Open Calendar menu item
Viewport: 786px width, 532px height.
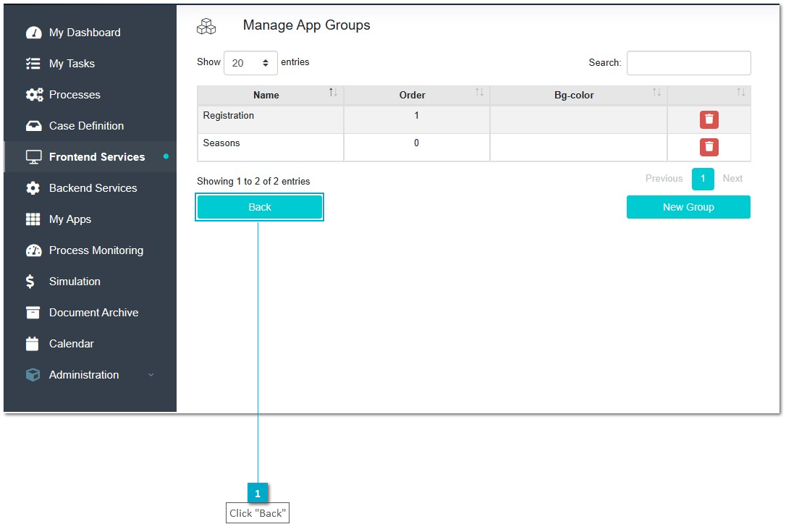71,344
